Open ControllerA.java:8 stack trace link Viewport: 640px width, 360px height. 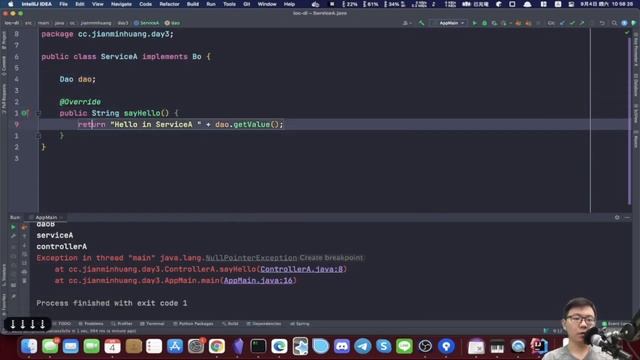(x=302, y=269)
